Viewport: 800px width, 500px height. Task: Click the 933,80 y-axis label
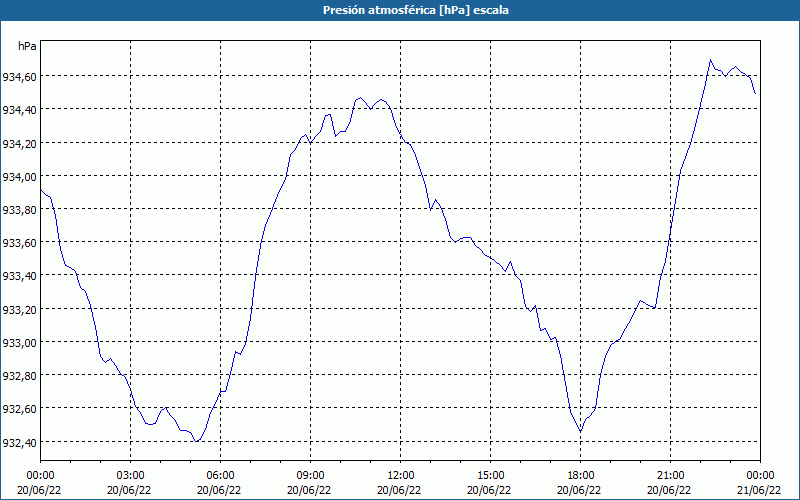pyautogui.click(x=19, y=210)
